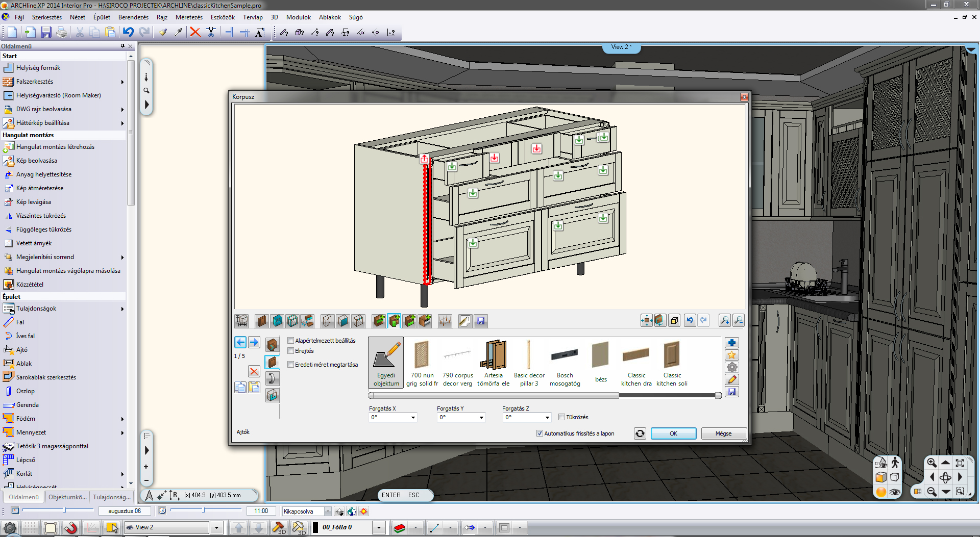Click the zoom-in magnifier in the Korpusz toolbar
980x537 pixels.
[x=724, y=320]
